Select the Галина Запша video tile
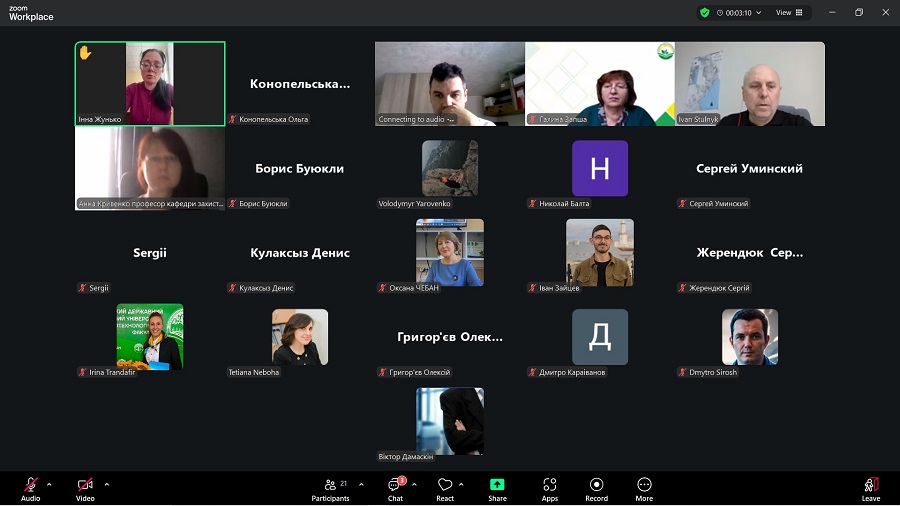The width and height of the screenshot is (900, 506). pyautogui.click(x=600, y=84)
